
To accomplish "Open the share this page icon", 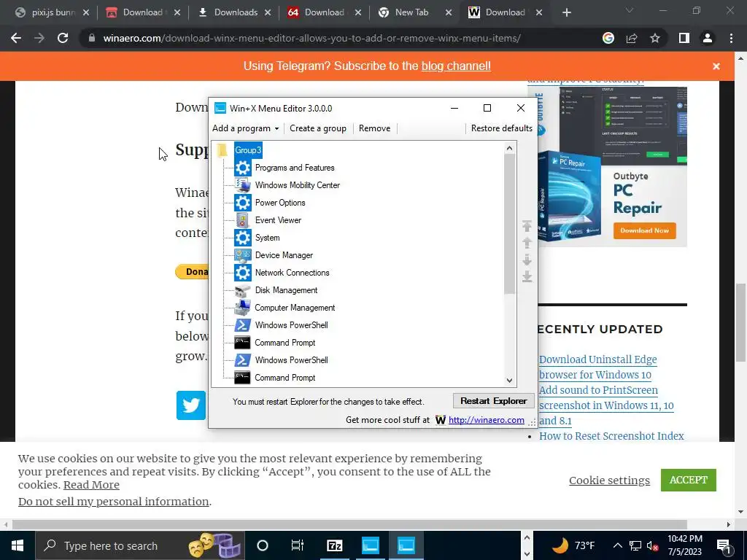I will [x=632, y=38].
